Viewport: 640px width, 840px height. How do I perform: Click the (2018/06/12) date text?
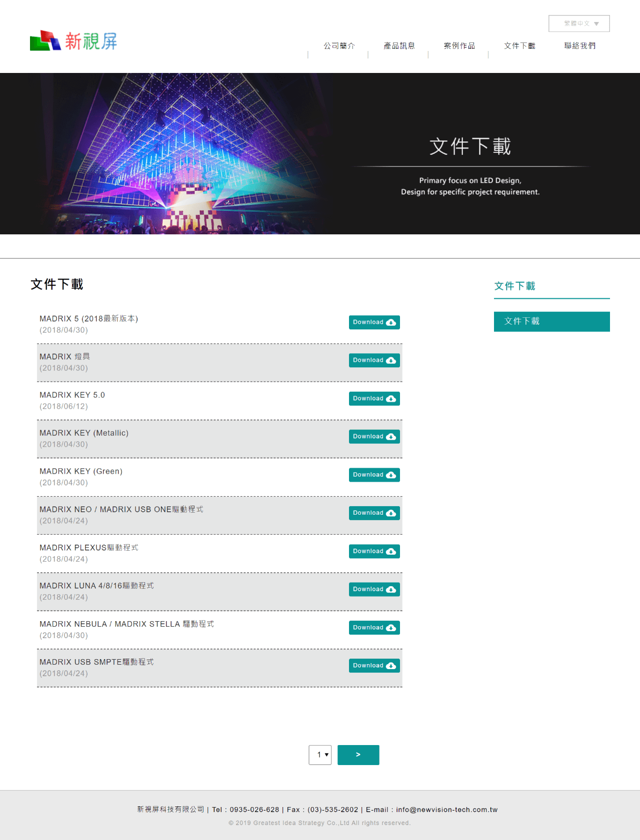point(63,407)
